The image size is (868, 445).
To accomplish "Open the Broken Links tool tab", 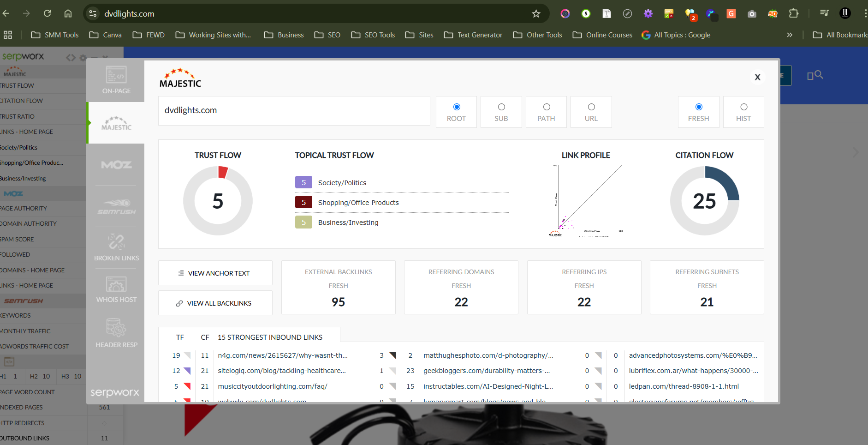I will click(116, 247).
